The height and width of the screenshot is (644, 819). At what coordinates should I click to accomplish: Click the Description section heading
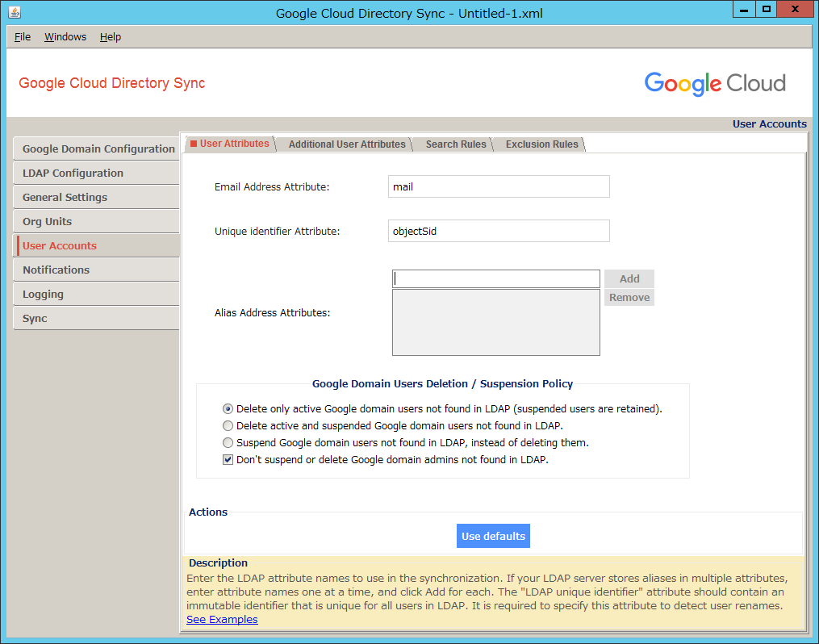218,563
